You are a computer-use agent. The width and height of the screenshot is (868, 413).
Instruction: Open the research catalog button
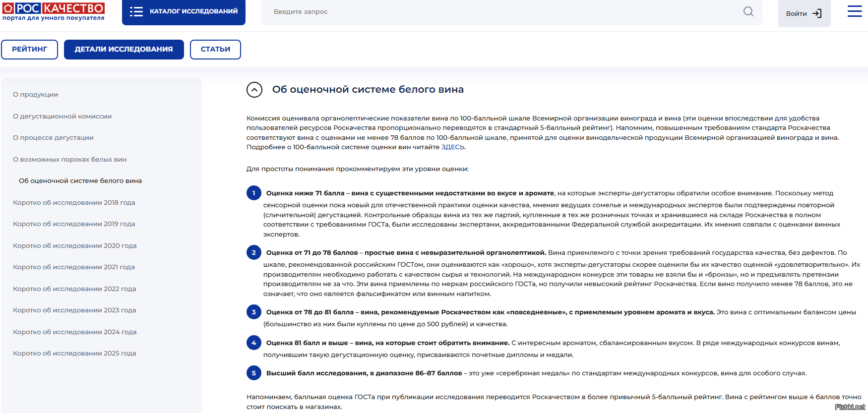184,12
